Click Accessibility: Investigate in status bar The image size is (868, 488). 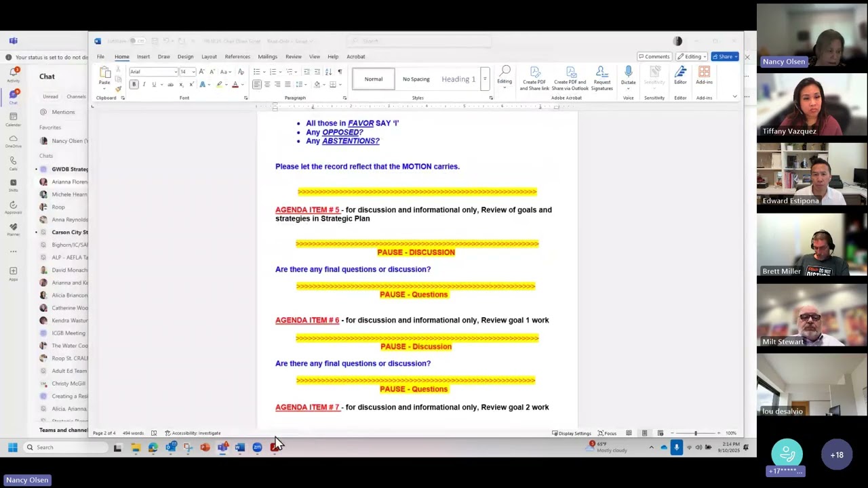193,433
